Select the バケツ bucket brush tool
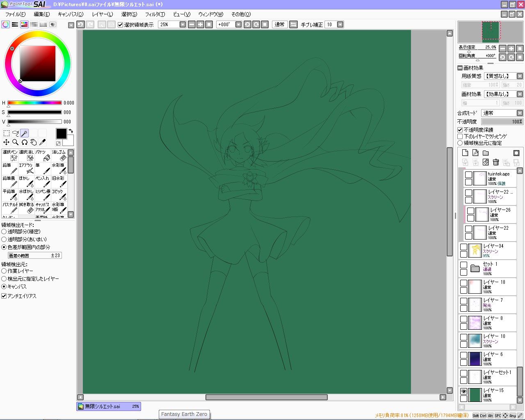525x420 pixels. [43, 155]
